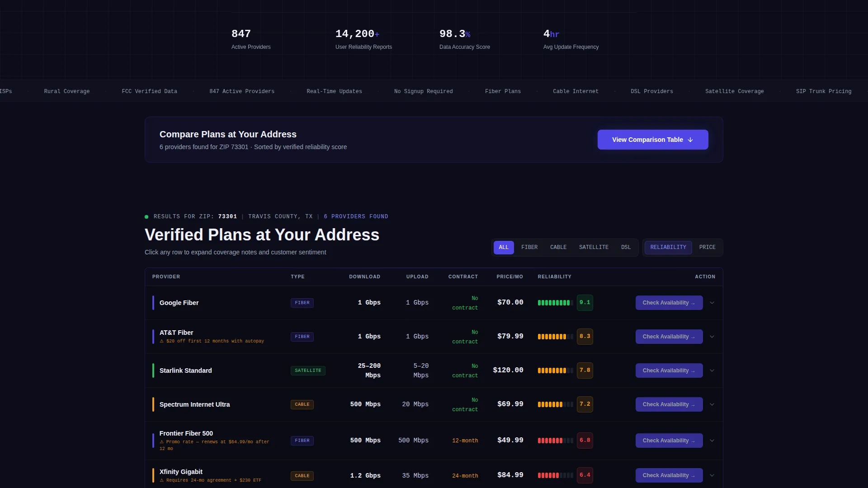
Task: Click the 12-month contract label
Action: pos(465,441)
